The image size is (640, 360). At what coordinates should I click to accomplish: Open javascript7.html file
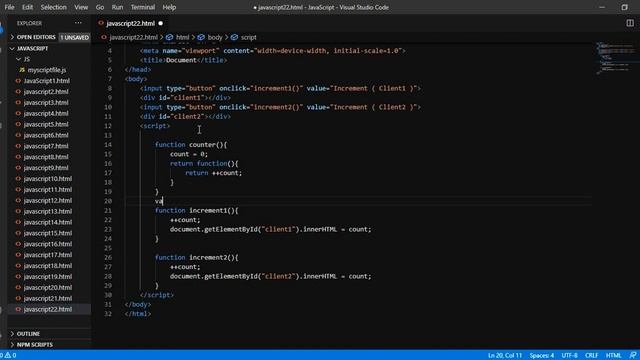tap(46, 146)
